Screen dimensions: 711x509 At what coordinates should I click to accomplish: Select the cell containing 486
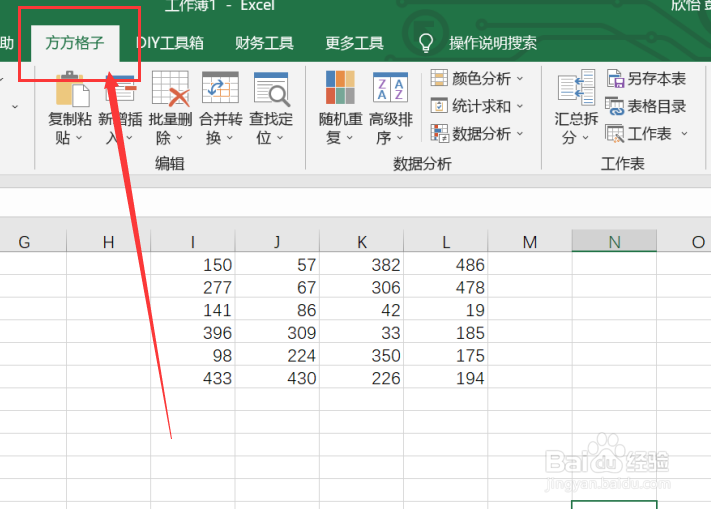pyautogui.click(x=446, y=264)
